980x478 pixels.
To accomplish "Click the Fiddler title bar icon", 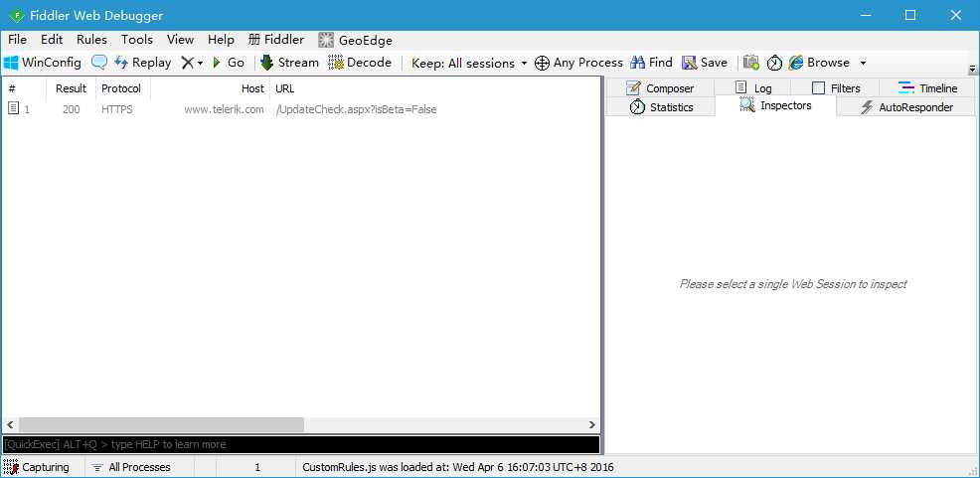I will coord(17,16).
